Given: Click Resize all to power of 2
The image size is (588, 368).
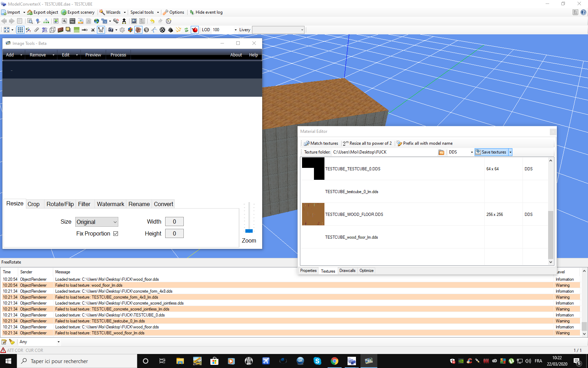Looking at the screenshot, I should click(367, 143).
